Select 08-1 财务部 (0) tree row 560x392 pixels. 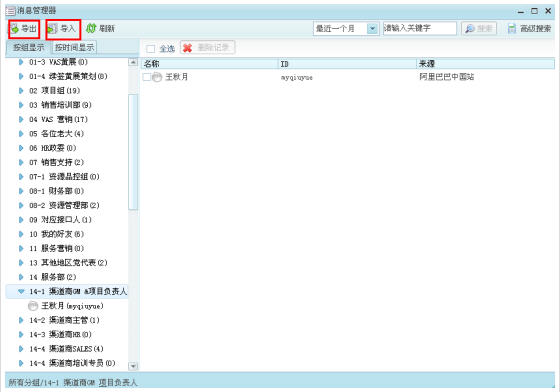point(56,191)
